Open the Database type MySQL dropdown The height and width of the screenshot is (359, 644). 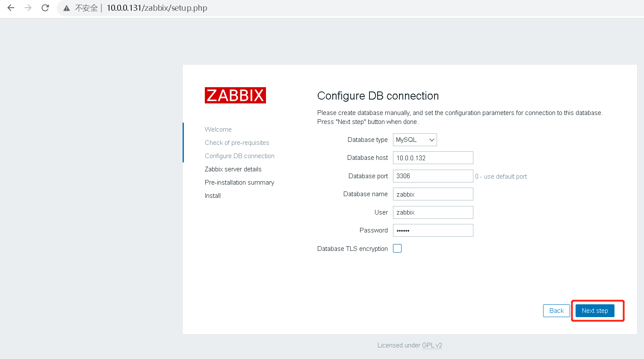[x=415, y=140]
